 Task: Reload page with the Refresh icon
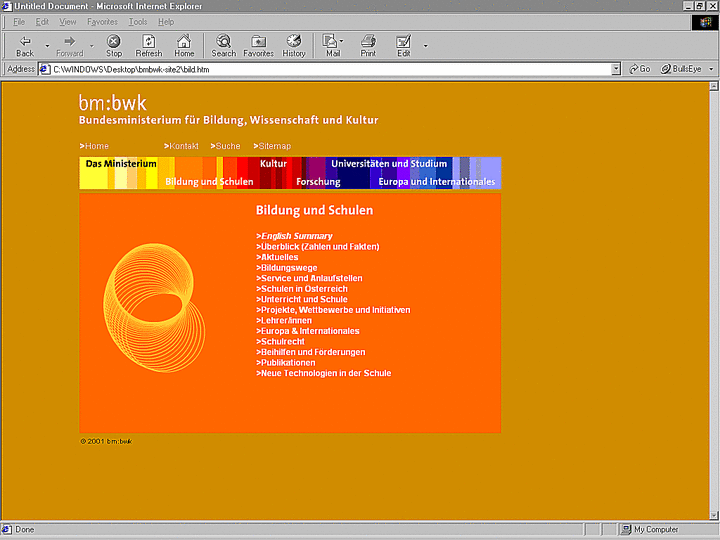pyautogui.click(x=149, y=46)
